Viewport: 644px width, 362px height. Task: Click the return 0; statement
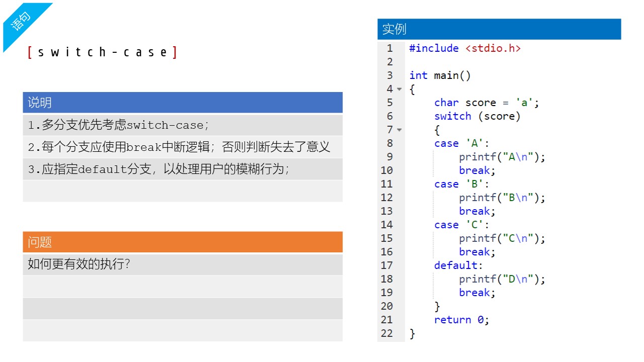[461, 320]
